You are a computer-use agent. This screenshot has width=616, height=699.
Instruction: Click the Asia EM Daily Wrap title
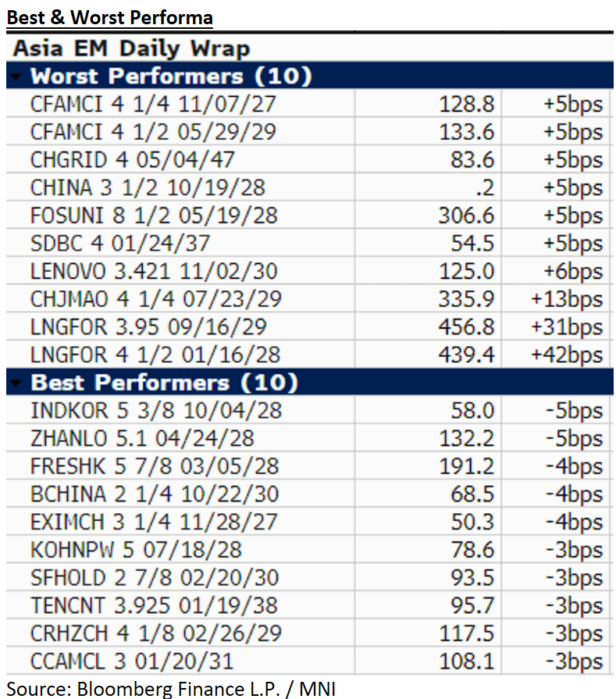131,48
